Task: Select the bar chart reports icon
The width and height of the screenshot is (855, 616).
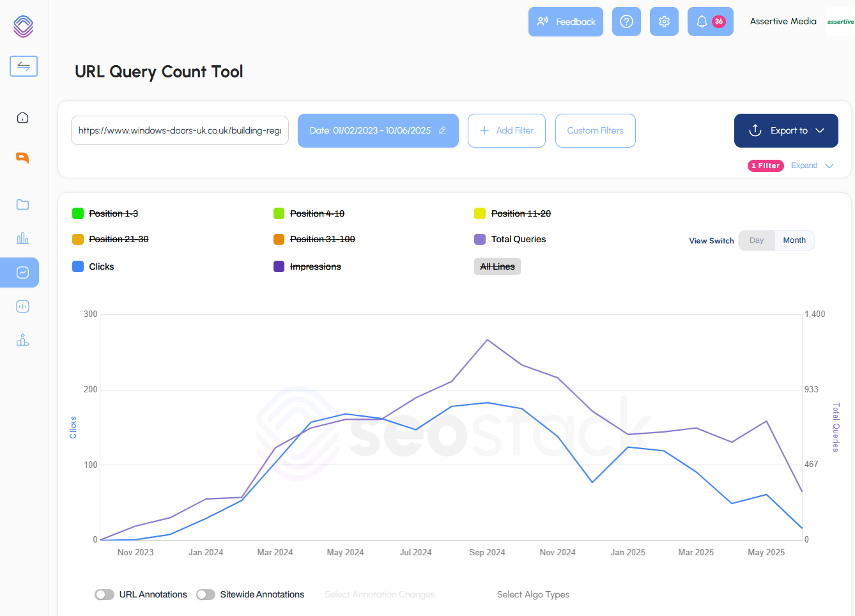Action: (x=22, y=238)
